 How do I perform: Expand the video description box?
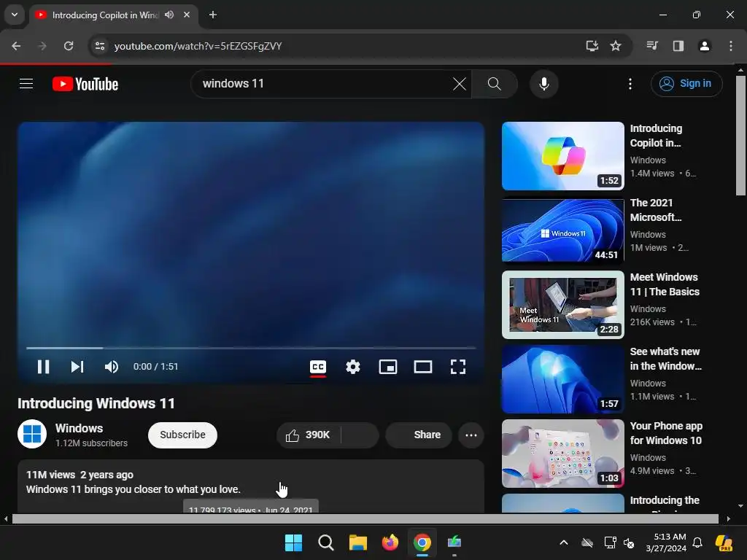(251, 486)
